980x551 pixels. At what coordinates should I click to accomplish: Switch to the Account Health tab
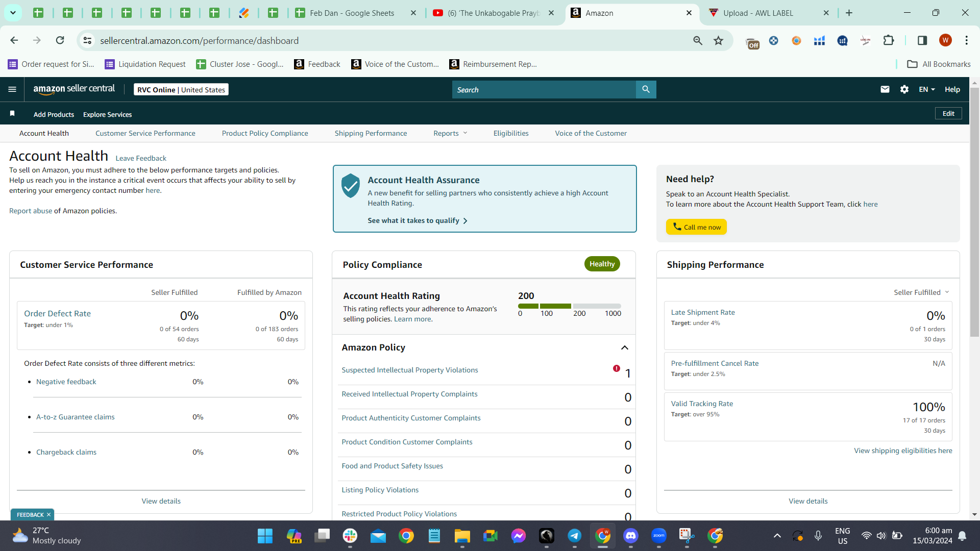tap(44, 133)
